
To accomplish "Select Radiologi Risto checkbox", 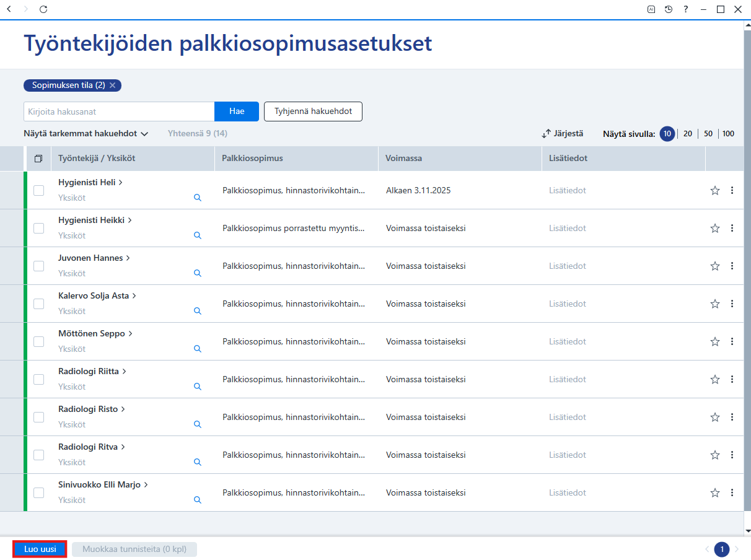I will point(38,417).
